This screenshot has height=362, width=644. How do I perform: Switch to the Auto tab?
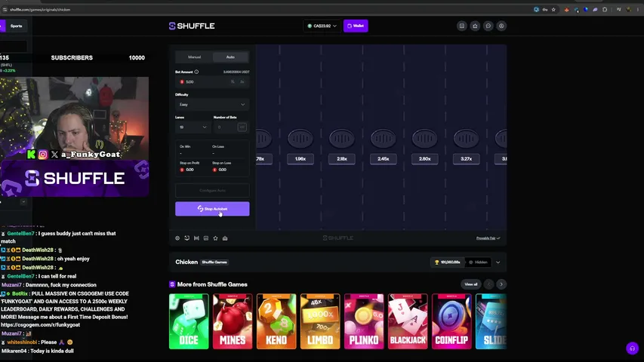(230, 57)
